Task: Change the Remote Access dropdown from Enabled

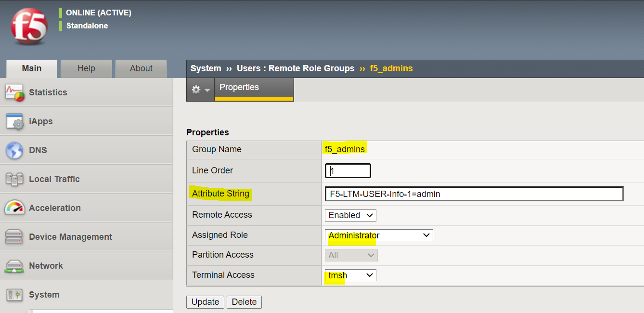Action: 350,215
